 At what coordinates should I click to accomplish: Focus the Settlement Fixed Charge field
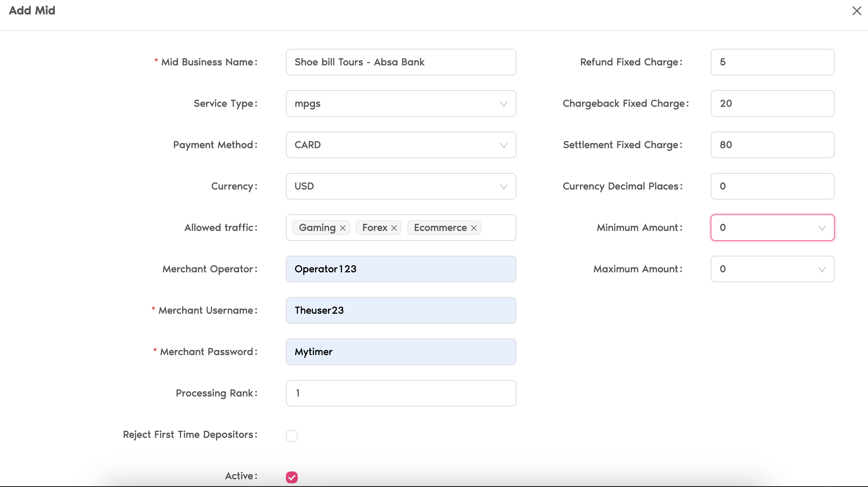(x=772, y=145)
